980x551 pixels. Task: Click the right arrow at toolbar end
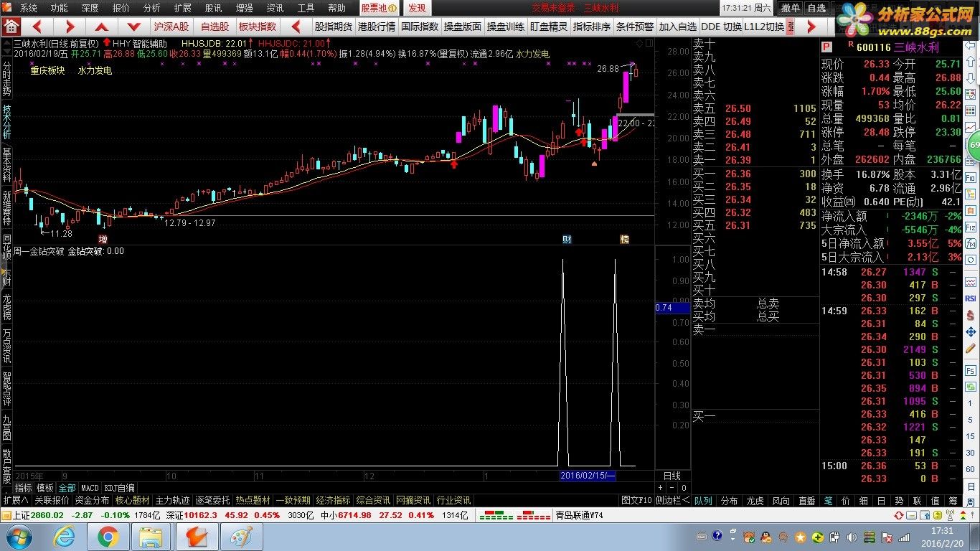(811, 27)
